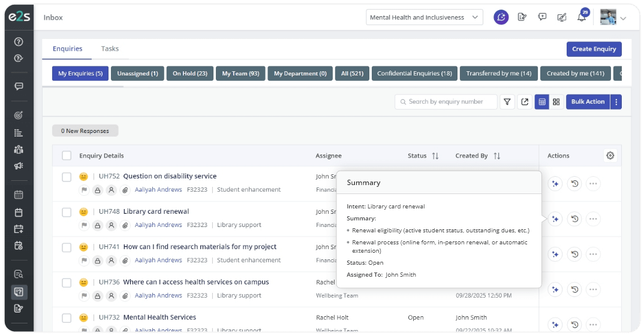Open Aaliyah Andrews link on UH748 row
The height and width of the screenshot is (336, 644).
(158, 225)
